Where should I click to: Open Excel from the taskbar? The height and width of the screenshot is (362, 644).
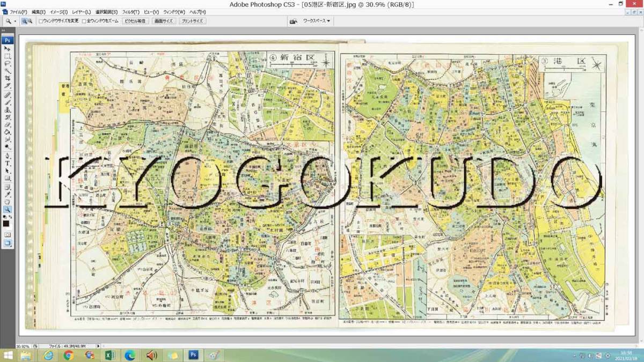(110, 356)
